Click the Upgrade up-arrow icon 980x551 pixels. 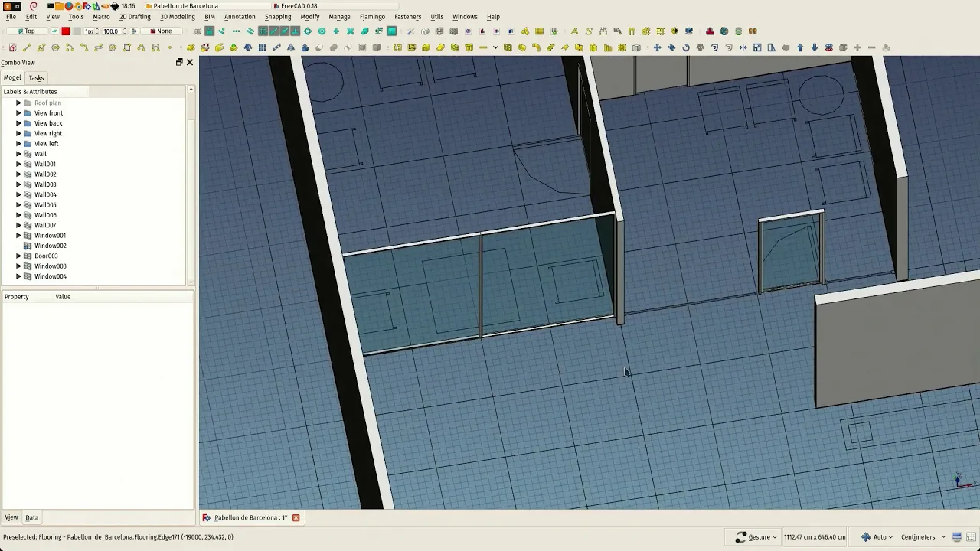coord(800,47)
